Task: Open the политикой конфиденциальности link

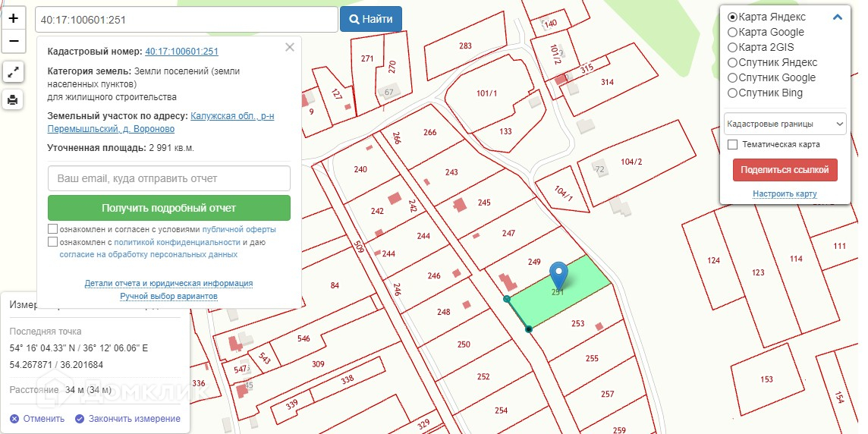Action: pos(177,242)
